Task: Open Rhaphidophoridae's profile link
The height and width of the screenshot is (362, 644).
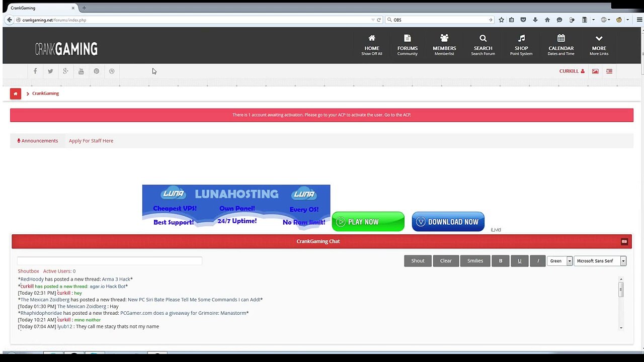Action: (x=41, y=313)
